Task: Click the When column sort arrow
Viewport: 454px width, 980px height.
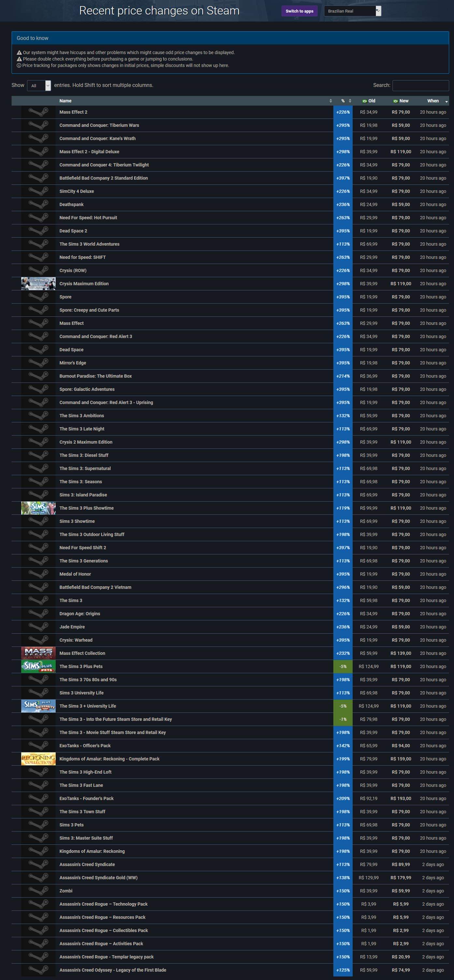Action: tap(447, 102)
